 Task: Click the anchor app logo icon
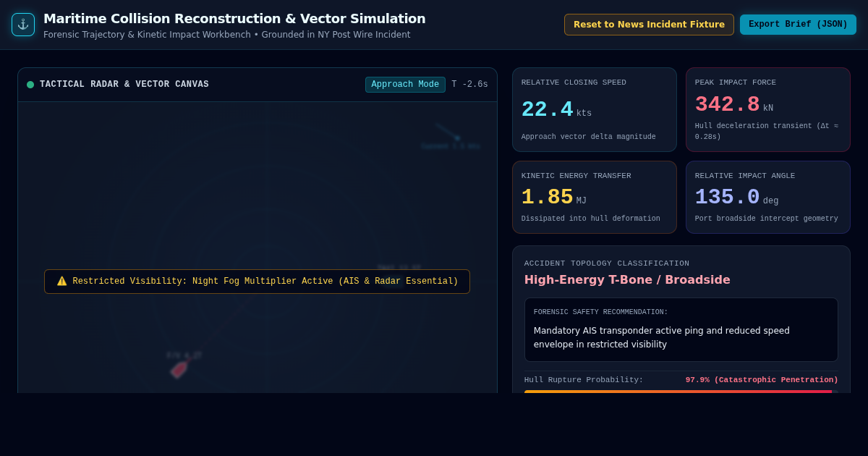click(x=23, y=25)
